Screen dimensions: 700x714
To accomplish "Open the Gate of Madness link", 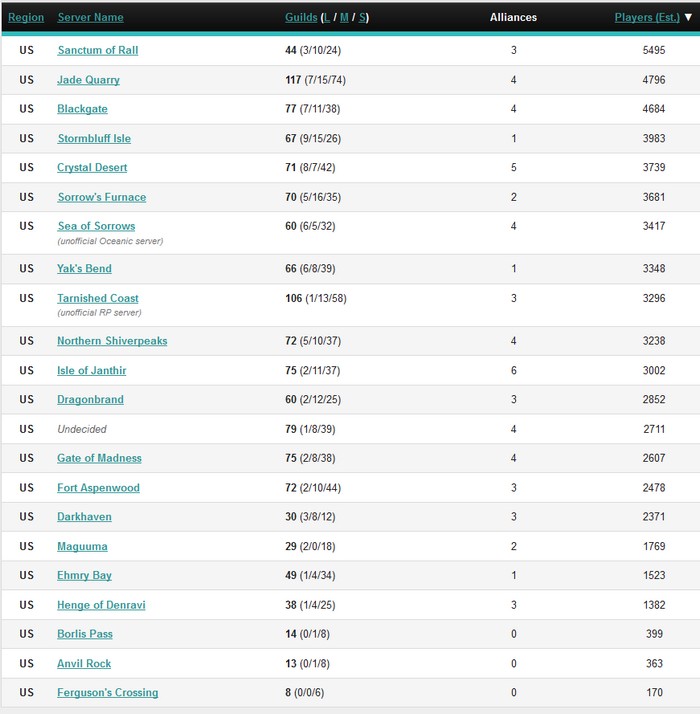I will click(99, 458).
